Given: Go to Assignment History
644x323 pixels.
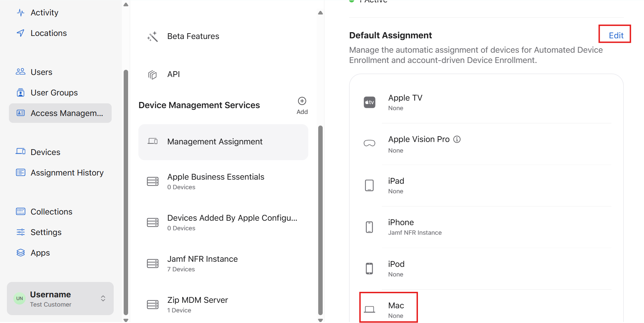Looking at the screenshot, I should click(x=67, y=173).
